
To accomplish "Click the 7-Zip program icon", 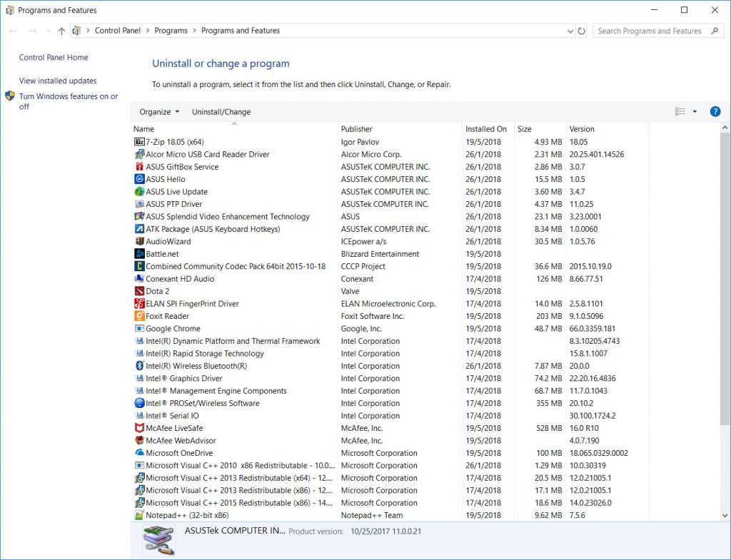I will point(139,142).
